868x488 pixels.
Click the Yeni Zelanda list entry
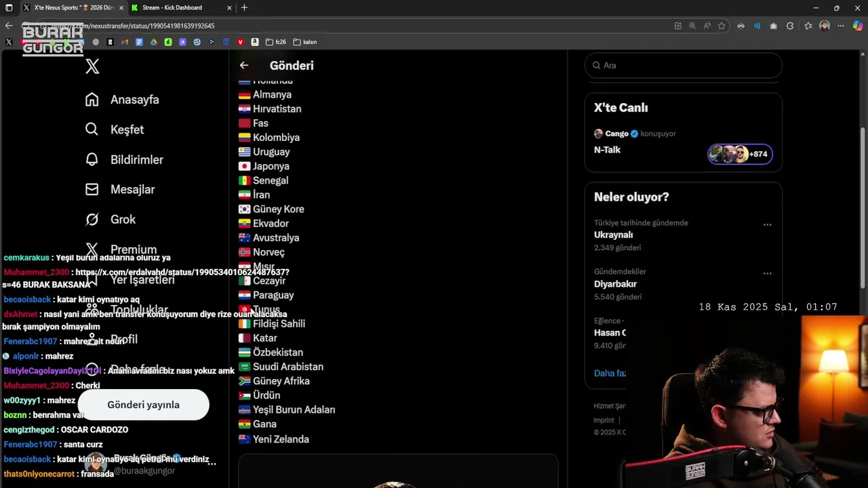(x=274, y=439)
